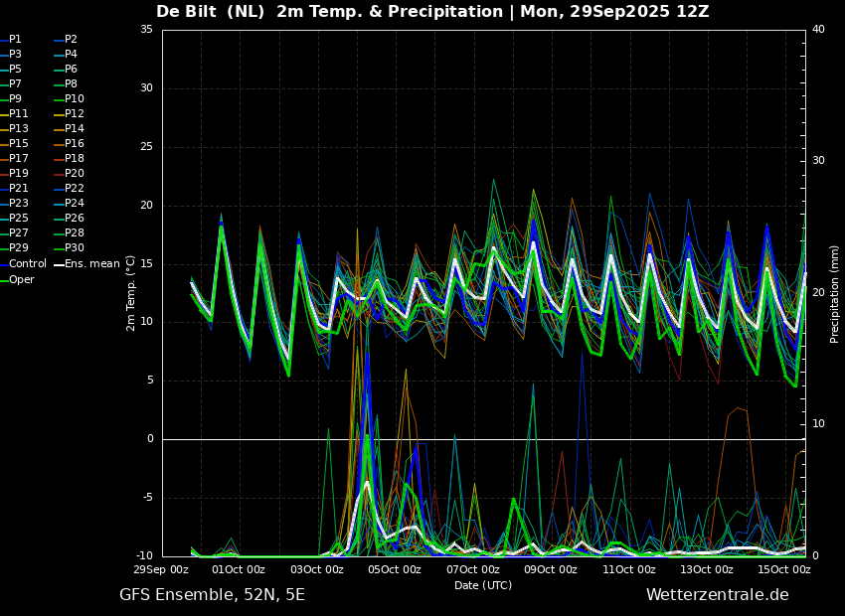The image size is (845, 616).
Task: Click the 15Oct 00z date label
Action: [x=784, y=569]
